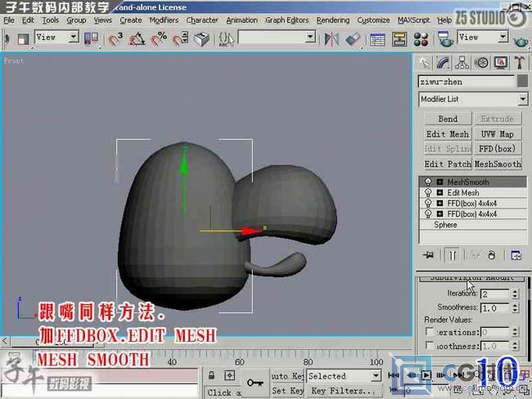Viewport: 532px width, 399px height.
Task: Toggle the MeshSmooth modifier light bulb
Action: click(428, 182)
